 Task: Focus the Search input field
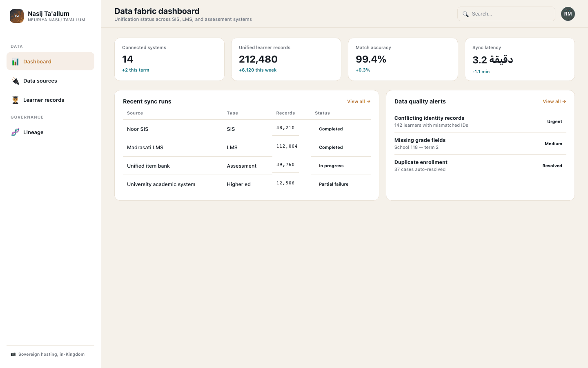coord(506,14)
